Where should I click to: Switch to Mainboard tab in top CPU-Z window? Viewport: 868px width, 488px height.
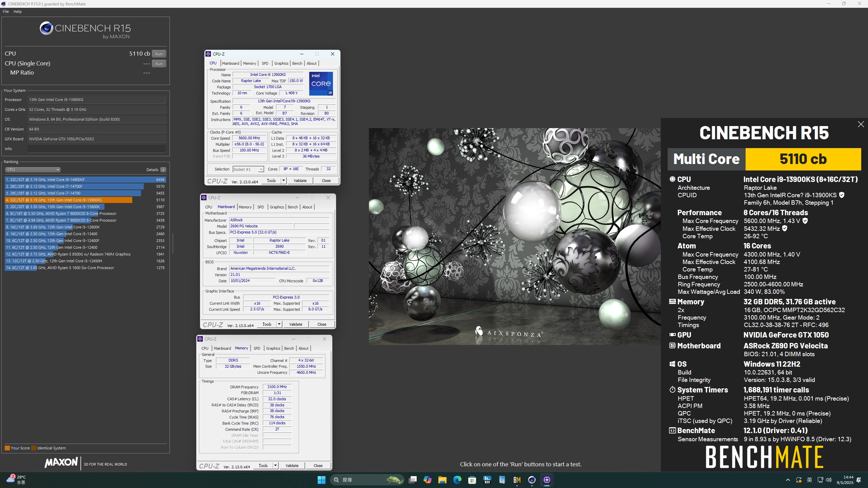point(231,63)
